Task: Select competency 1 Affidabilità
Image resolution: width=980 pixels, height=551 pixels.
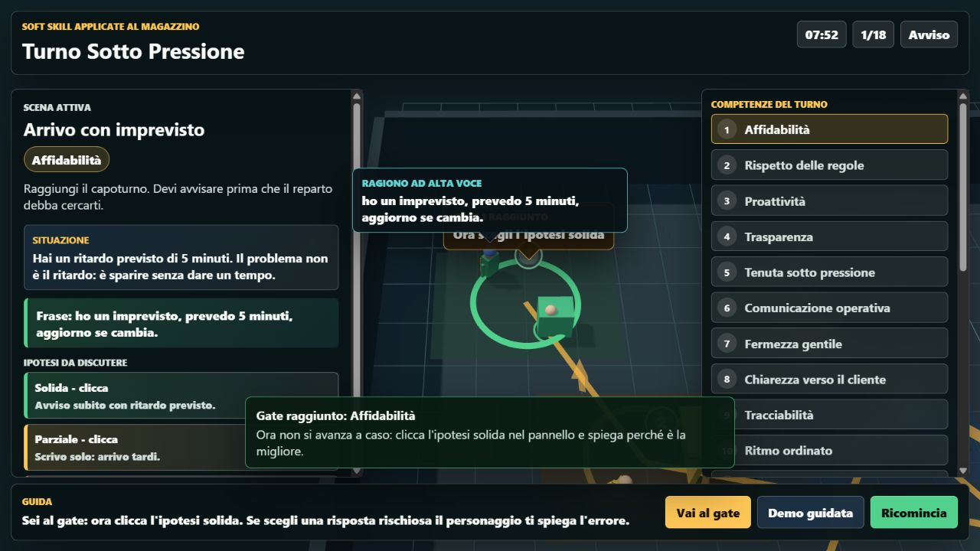Action: [x=829, y=129]
